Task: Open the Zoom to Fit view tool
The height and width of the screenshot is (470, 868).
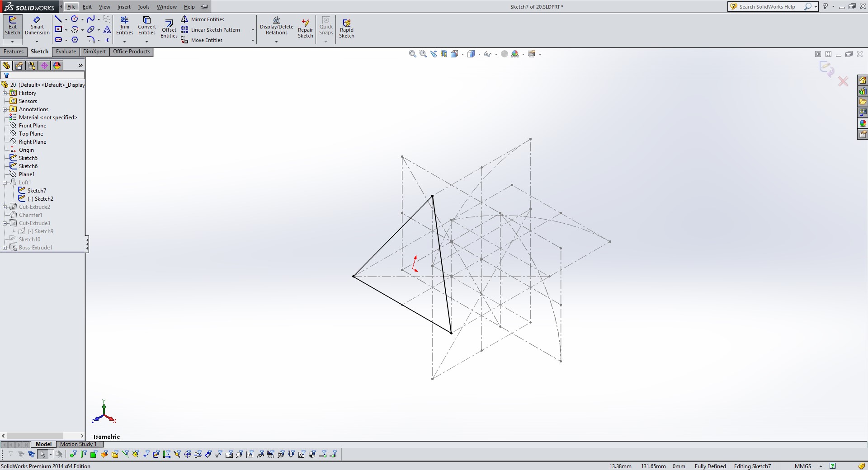Action: 412,54
